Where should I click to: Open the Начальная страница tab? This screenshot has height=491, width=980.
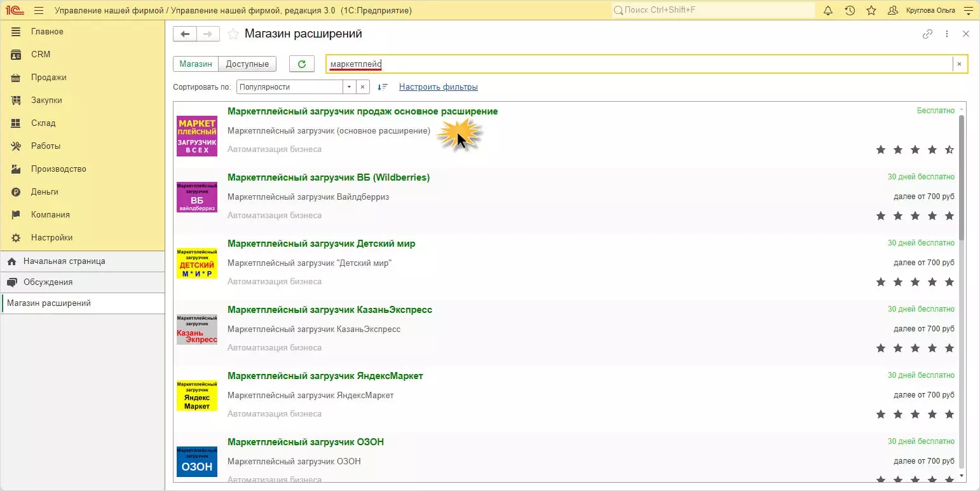[x=82, y=261]
